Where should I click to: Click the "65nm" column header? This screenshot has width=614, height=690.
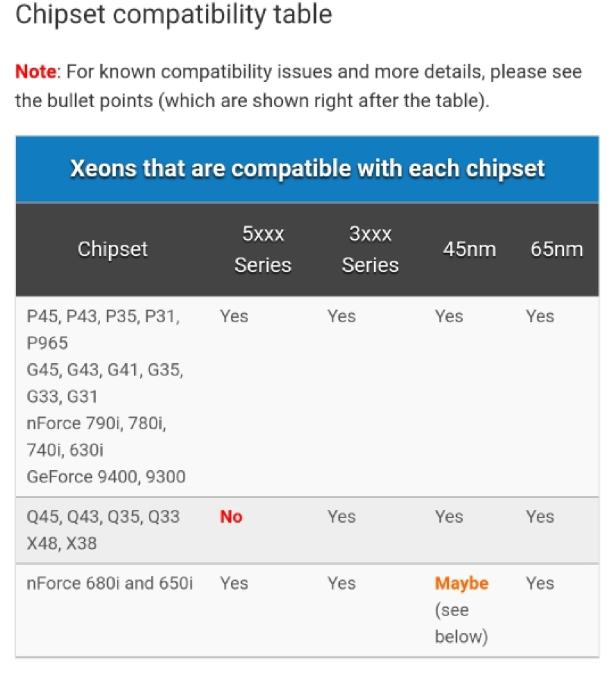tap(556, 249)
